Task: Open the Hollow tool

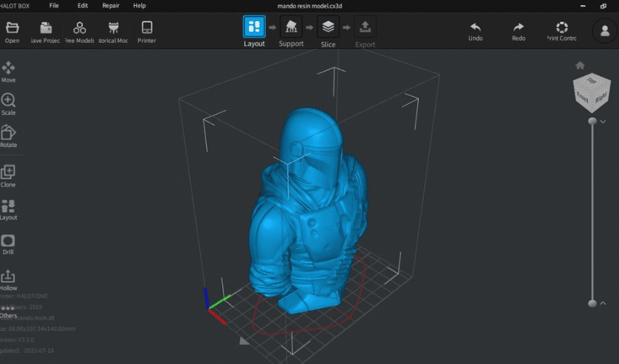Action: click(8, 280)
